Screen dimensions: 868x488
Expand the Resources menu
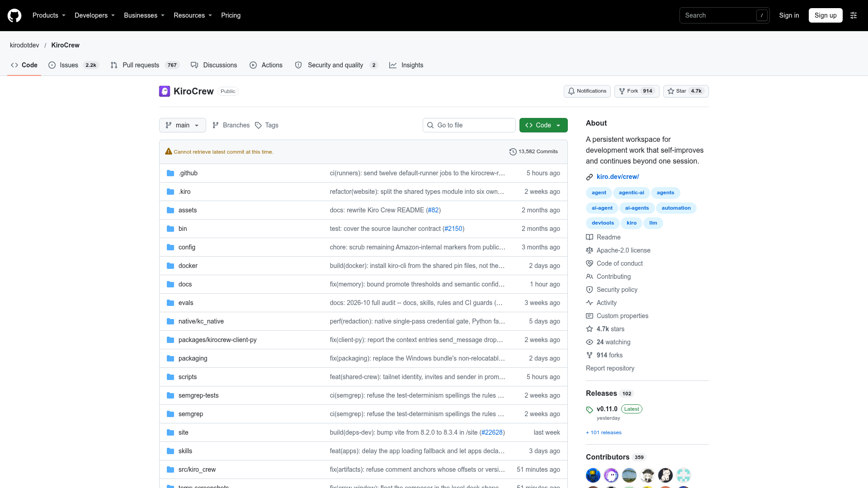point(193,15)
